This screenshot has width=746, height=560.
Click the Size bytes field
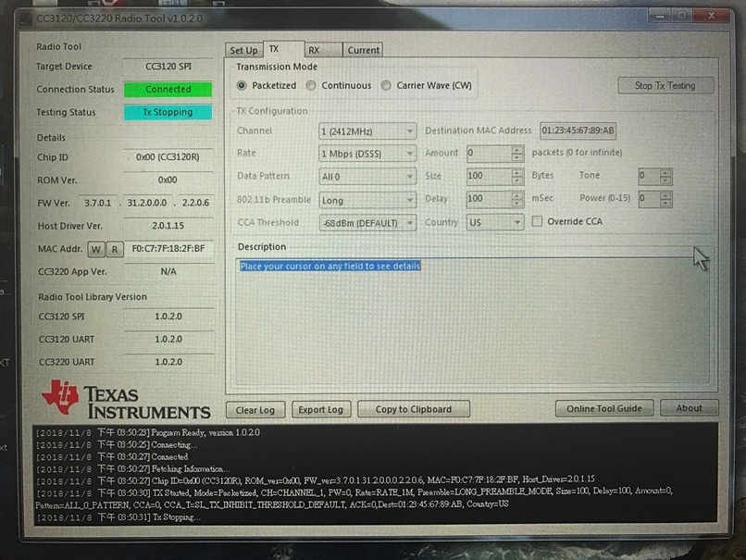click(x=489, y=176)
